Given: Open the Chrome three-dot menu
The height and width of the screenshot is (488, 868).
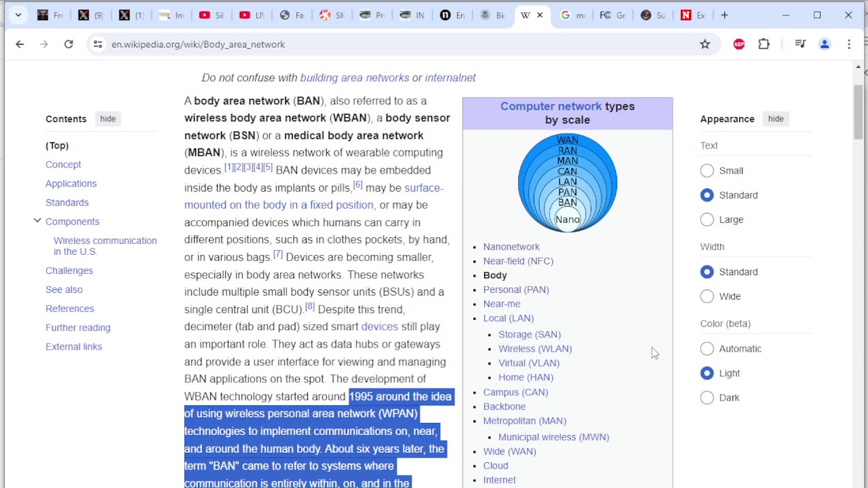Looking at the screenshot, I should [849, 44].
